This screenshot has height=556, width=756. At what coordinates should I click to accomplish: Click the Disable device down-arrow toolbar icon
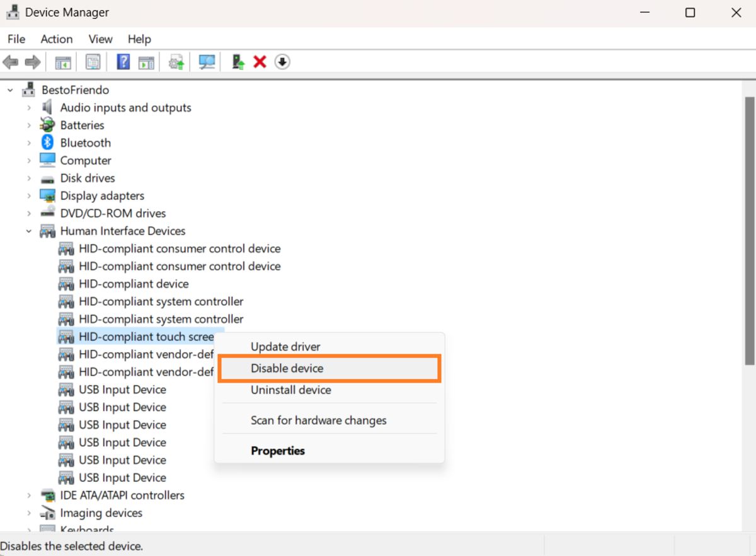click(x=282, y=61)
